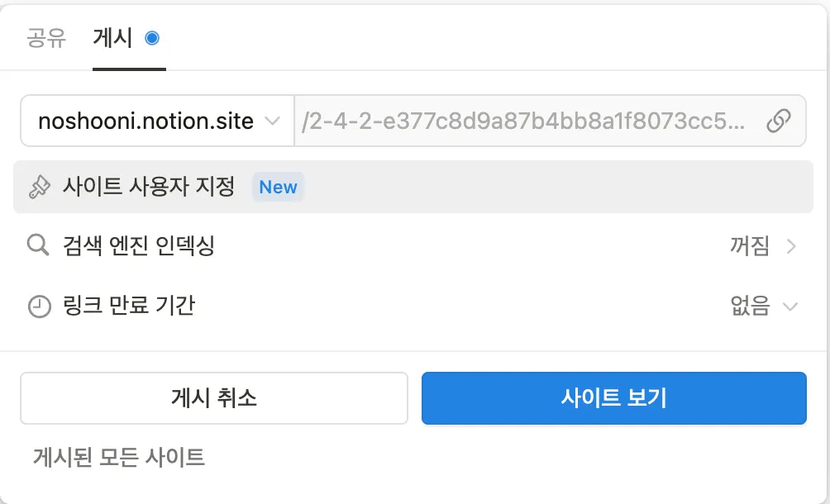Viewport: 830px width, 504px height.
Task: Select the 검색 엔진 인덱싱 row label
Action: [139, 246]
